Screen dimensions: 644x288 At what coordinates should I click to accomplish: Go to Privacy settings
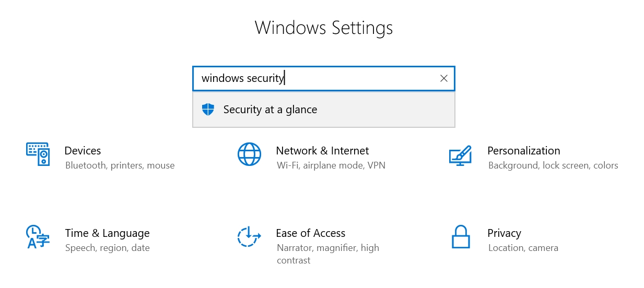(504, 233)
